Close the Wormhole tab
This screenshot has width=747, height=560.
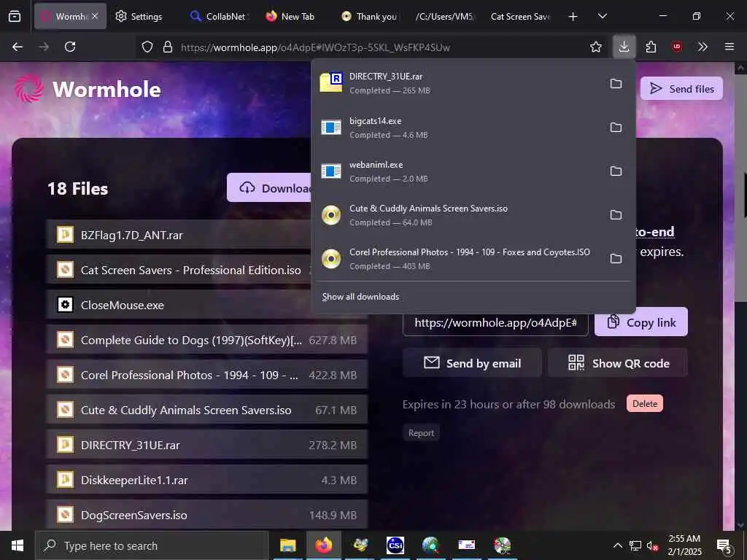[x=95, y=16]
